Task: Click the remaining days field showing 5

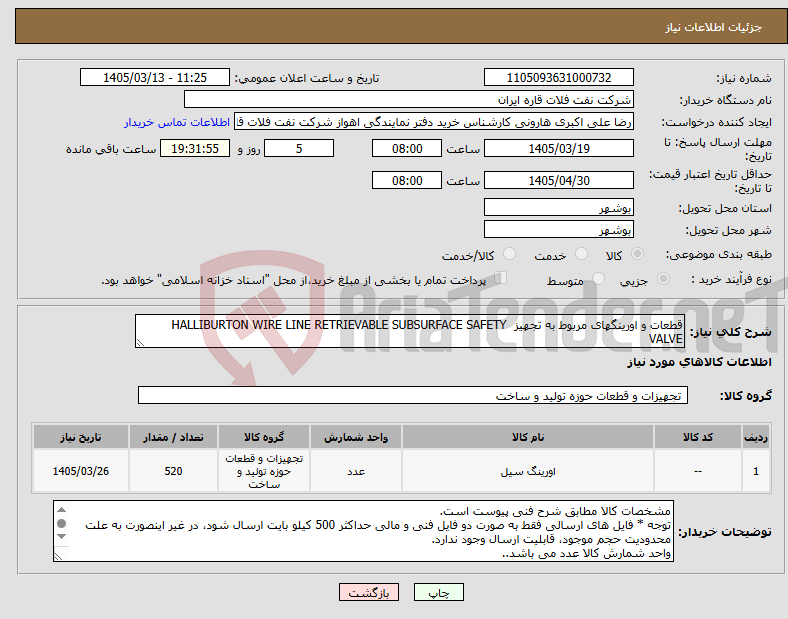Action: point(299,148)
